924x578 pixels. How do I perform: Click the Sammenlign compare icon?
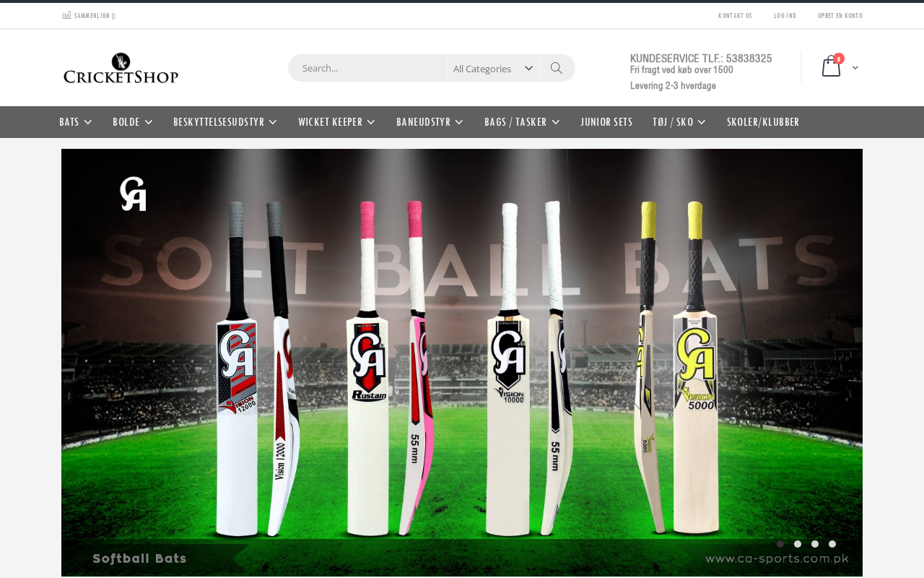(66, 15)
